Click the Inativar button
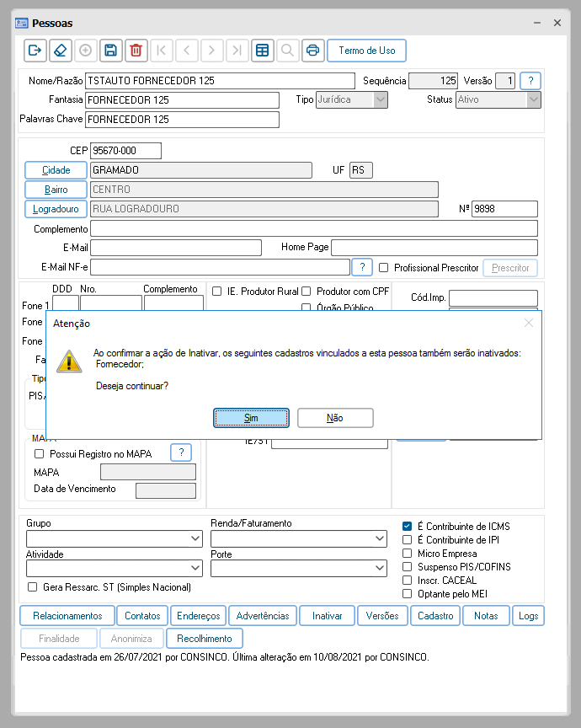This screenshot has width=581, height=728. point(328,616)
